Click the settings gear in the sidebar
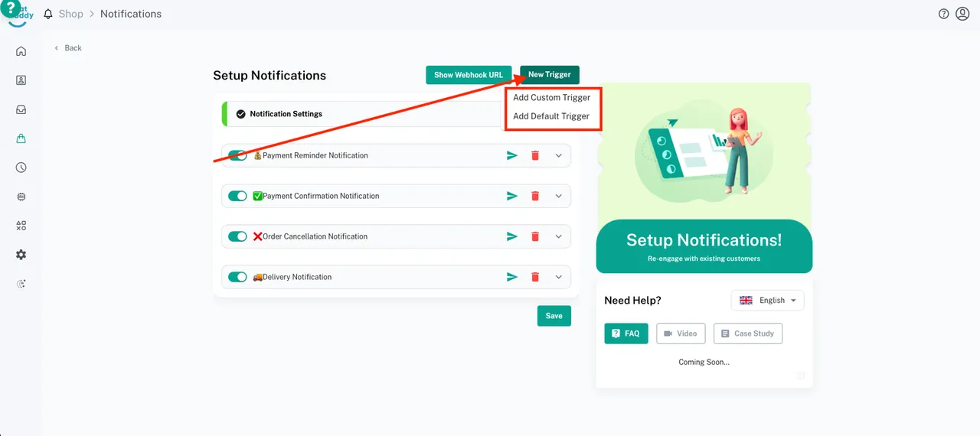 (21, 255)
